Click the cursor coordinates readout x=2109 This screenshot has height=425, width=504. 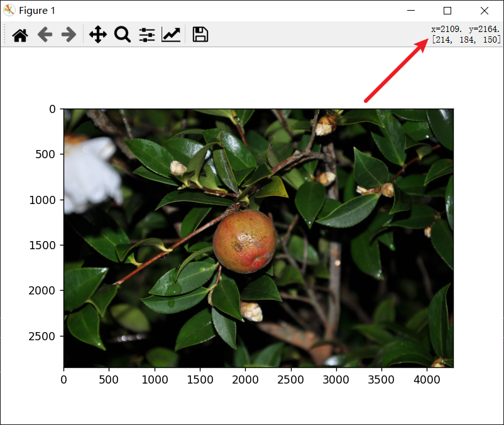[x=446, y=30]
